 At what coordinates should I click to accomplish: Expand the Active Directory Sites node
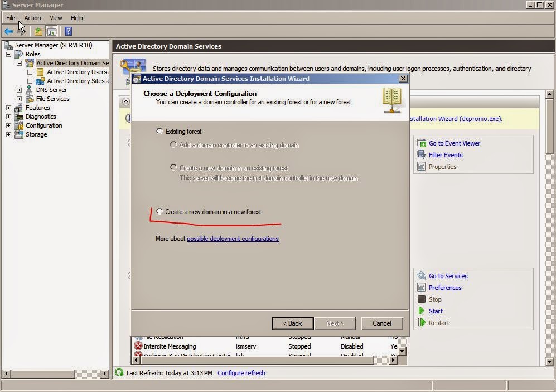click(x=30, y=81)
